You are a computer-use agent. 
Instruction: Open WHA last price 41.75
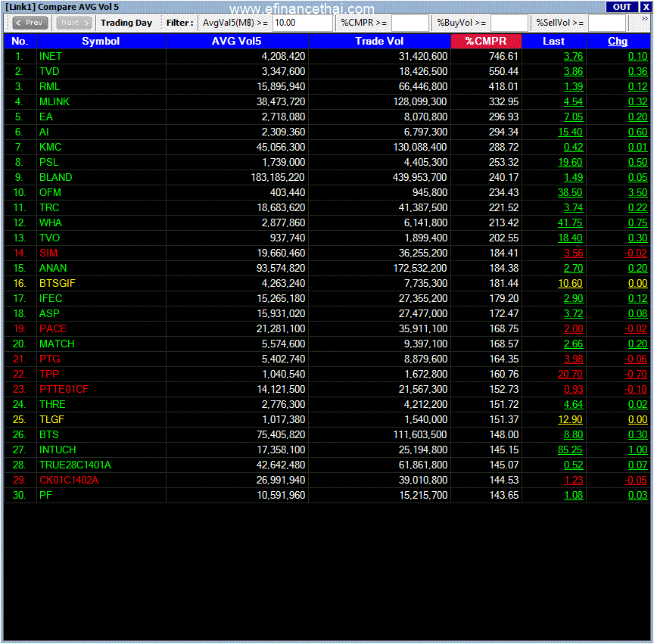click(570, 222)
